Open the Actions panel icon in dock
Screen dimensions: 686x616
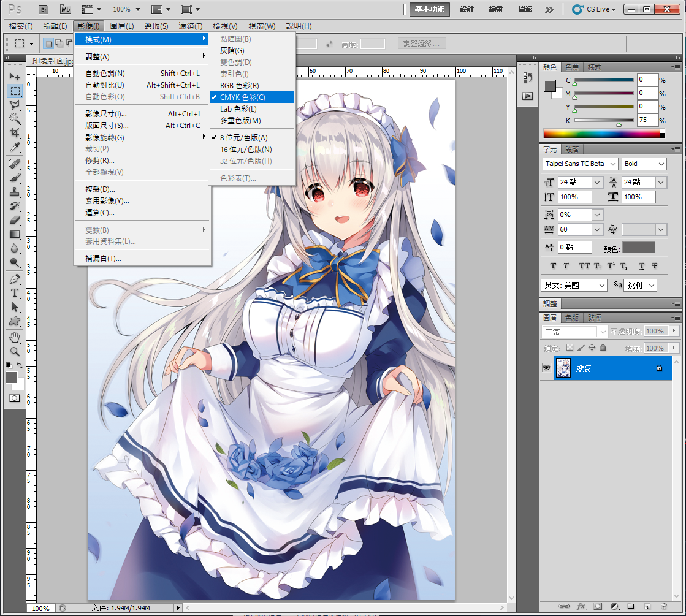click(x=528, y=96)
